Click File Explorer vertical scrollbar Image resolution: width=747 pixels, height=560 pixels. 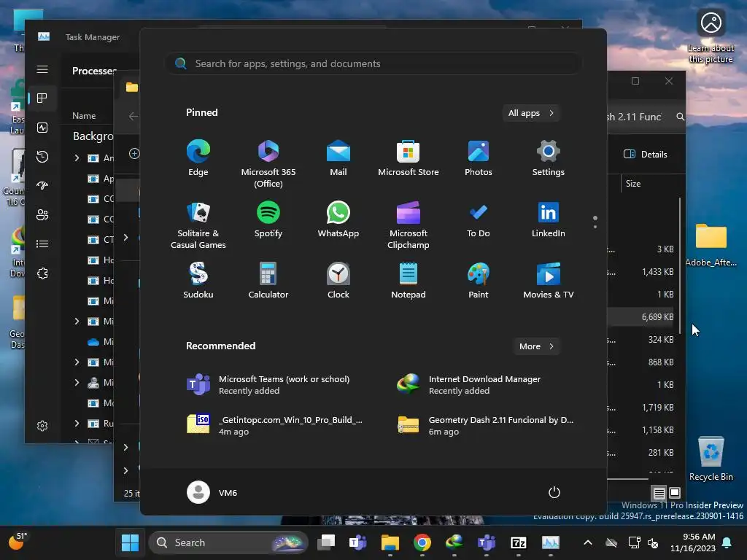click(680, 265)
